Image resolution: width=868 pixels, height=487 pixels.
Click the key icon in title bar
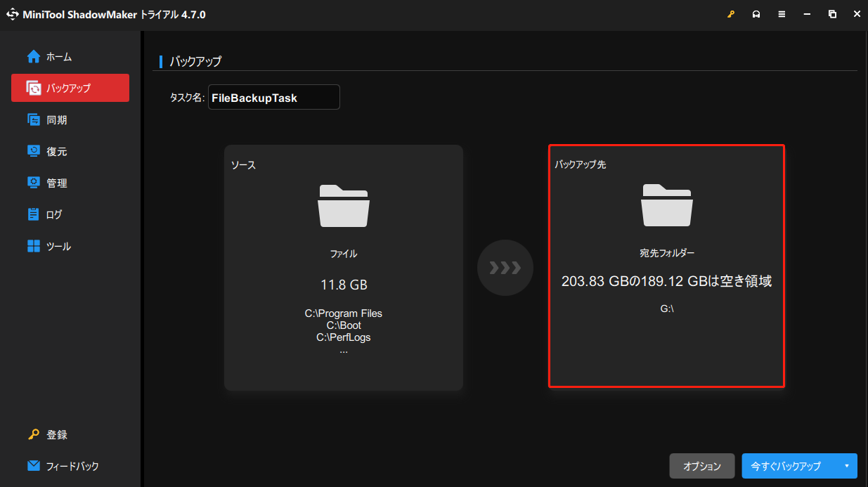pyautogui.click(x=731, y=15)
